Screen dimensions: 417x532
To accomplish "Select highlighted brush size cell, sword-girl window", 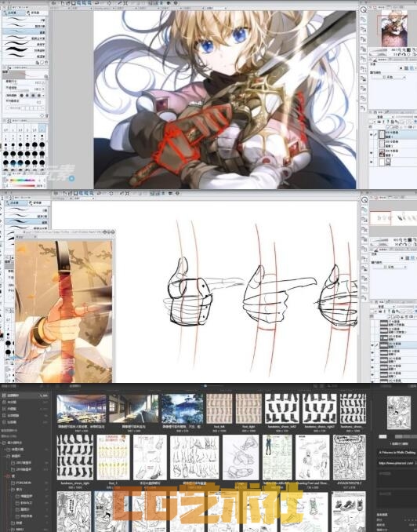I will pos(42,129).
